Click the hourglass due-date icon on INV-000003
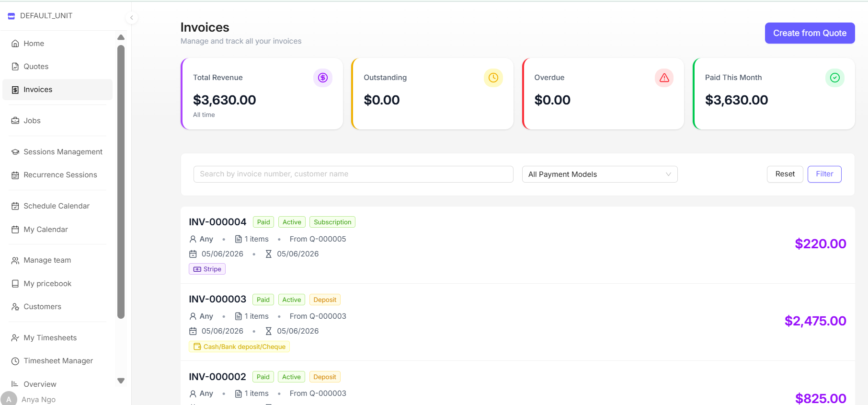This screenshot has width=868, height=405. tap(269, 331)
